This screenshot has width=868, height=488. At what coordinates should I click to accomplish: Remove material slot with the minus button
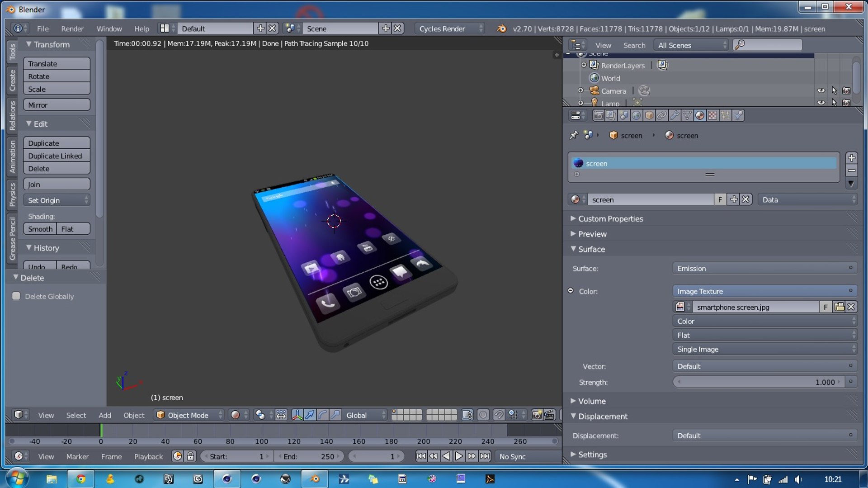[x=851, y=171]
